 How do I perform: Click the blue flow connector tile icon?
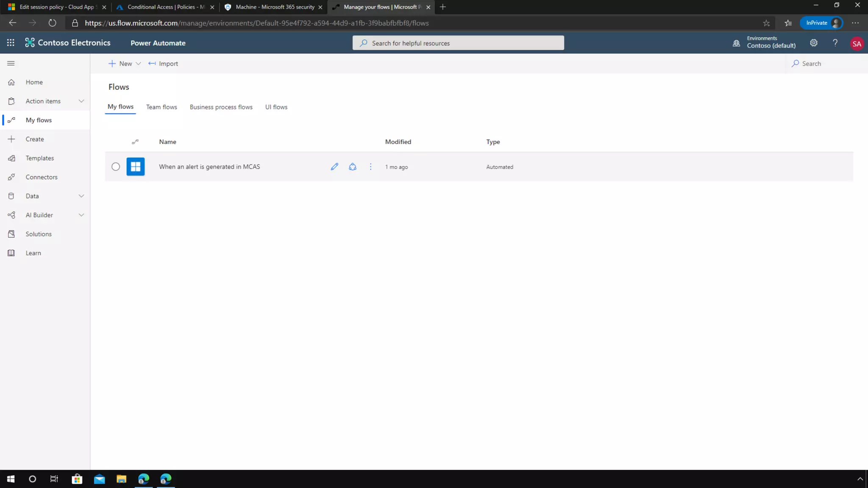(x=136, y=166)
